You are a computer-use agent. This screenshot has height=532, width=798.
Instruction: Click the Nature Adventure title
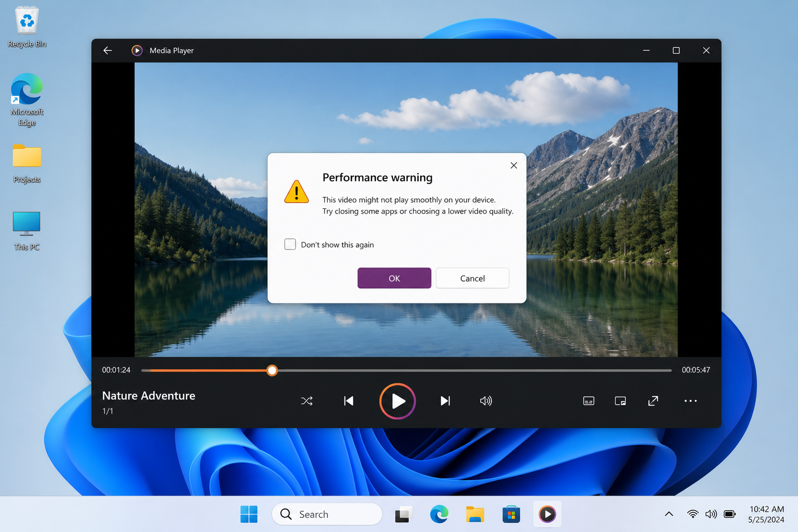(x=149, y=396)
